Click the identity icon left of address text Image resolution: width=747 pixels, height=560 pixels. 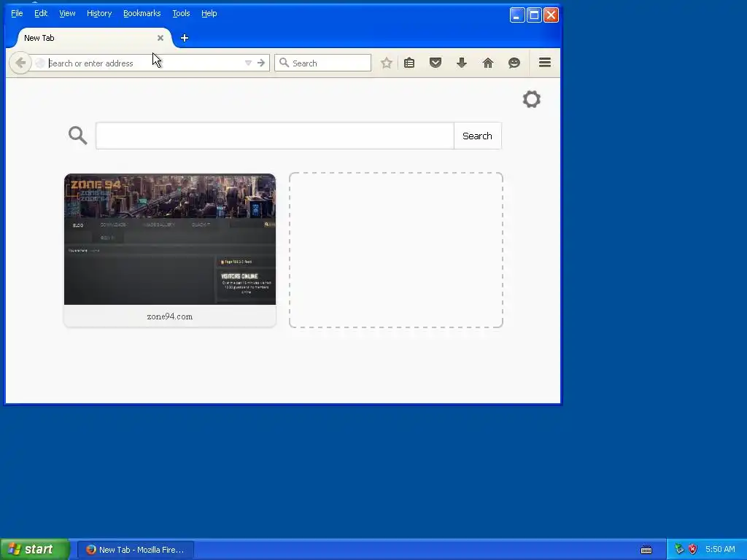pos(41,63)
